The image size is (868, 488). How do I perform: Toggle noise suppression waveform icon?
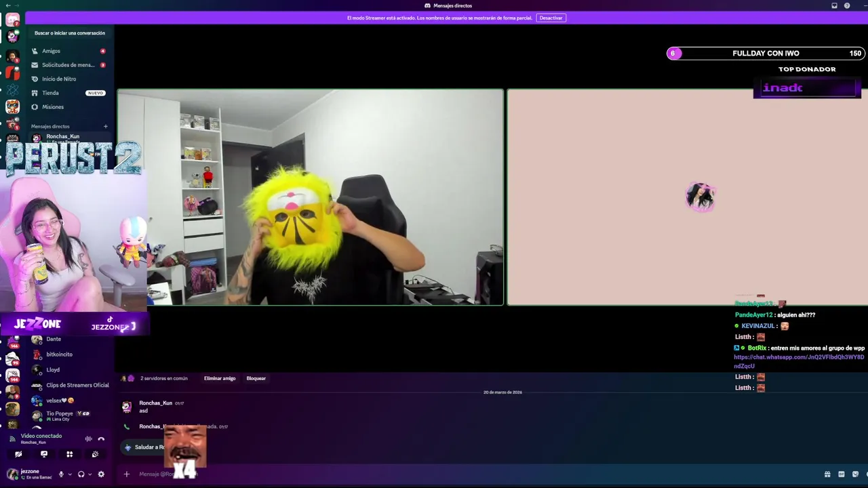tap(88, 439)
